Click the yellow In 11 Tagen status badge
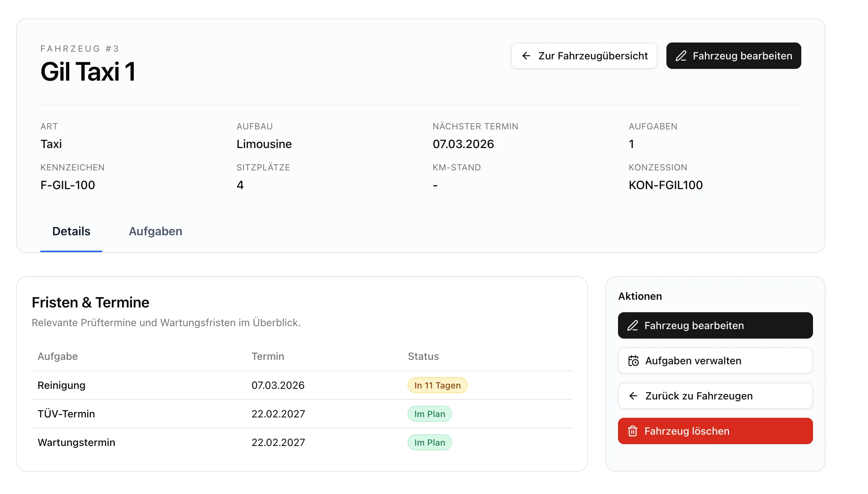The image size is (868, 494). coord(437,385)
